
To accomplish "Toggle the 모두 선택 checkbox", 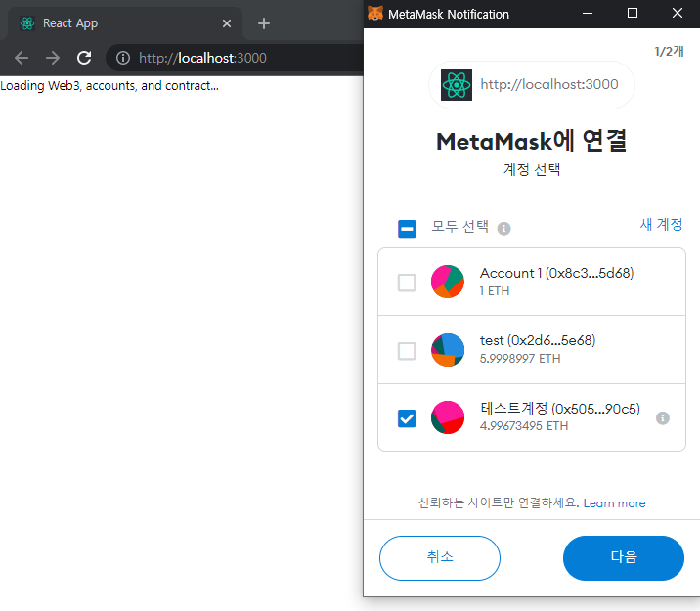I will [407, 229].
